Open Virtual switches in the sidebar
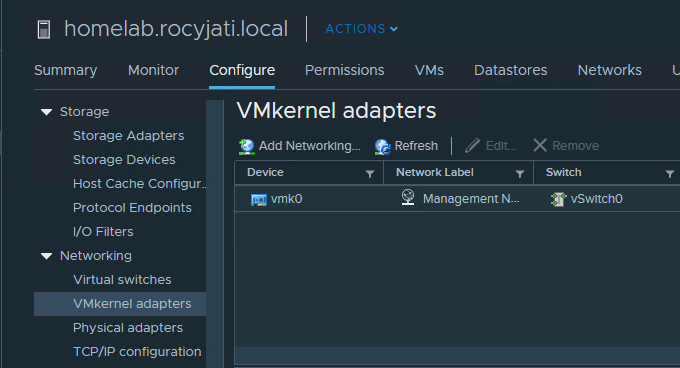The image size is (680, 368). pyautogui.click(x=122, y=280)
